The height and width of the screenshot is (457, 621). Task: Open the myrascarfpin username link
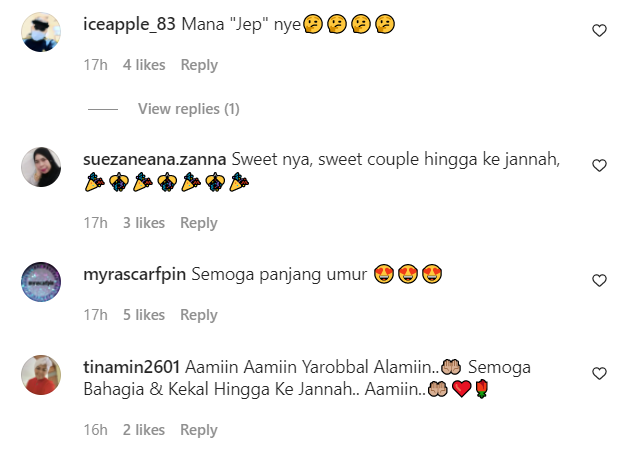(x=134, y=274)
